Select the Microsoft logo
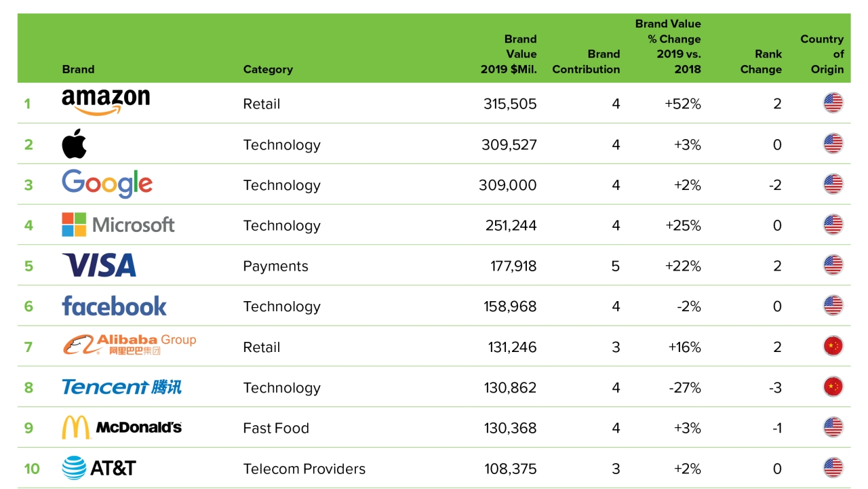Screen dimensions: 868x489 118,224
